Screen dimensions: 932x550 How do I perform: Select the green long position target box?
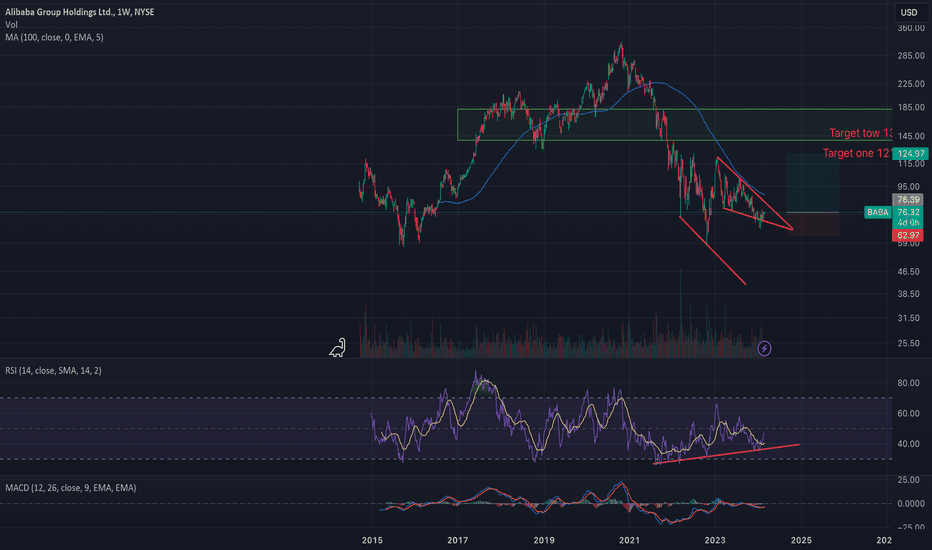click(813, 183)
